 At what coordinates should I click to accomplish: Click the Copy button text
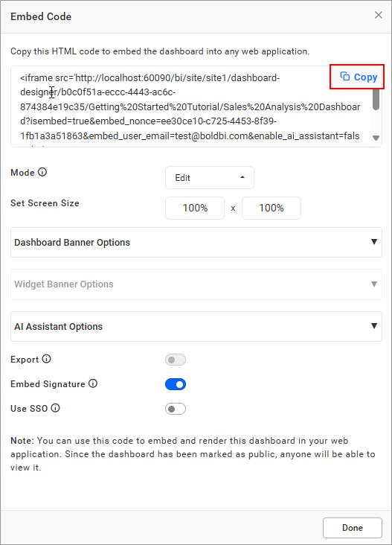(366, 77)
